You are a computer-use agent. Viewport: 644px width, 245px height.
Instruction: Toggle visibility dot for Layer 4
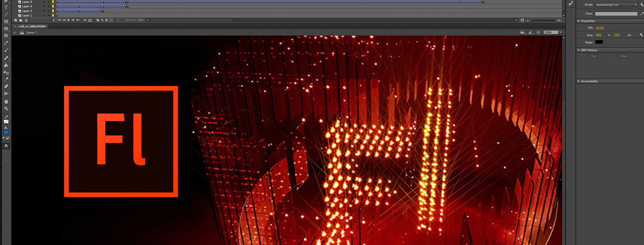point(44,6)
